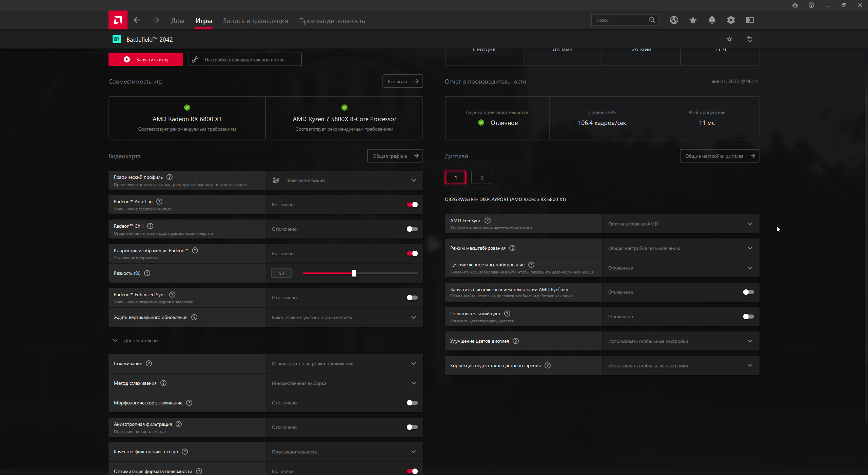Open notifications bell icon
Image resolution: width=868 pixels, height=475 pixels.
[712, 20]
